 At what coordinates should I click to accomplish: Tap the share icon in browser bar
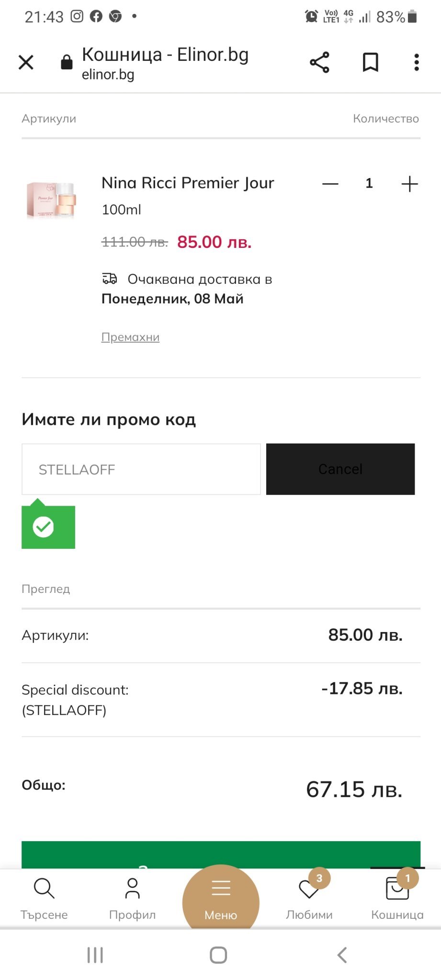[319, 62]
